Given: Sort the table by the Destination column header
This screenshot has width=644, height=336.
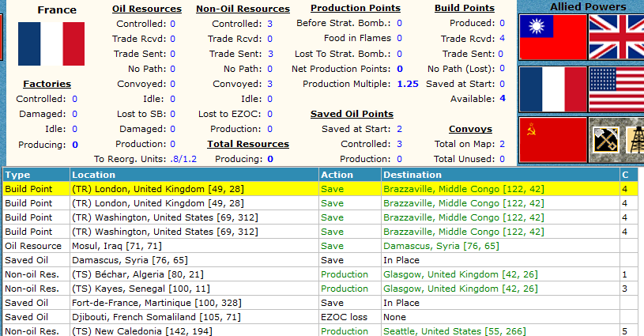Looking at the screenshot, I should [x=500, y=175].
